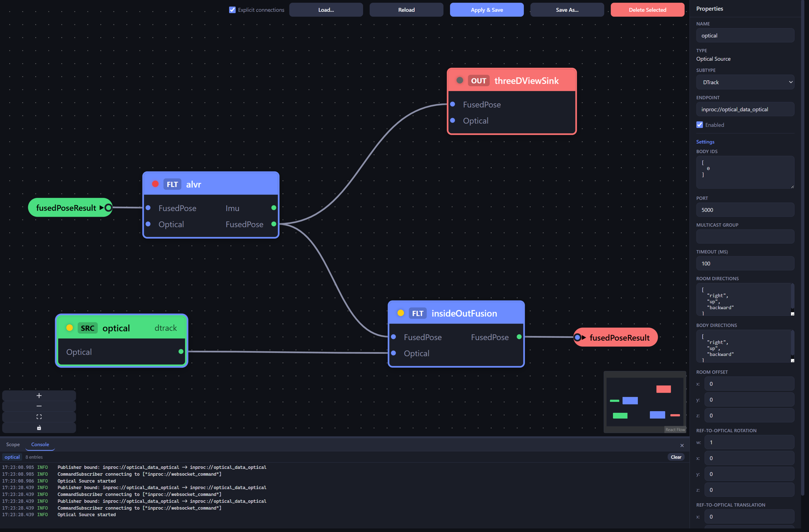The width and height of the screenshot is (809, 532).
Task: Click Delete Selected
Action: point(648,10)
